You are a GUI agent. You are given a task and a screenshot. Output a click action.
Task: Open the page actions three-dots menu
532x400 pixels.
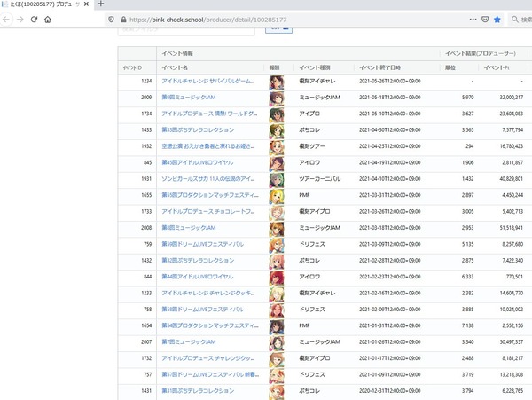point(473,20)
